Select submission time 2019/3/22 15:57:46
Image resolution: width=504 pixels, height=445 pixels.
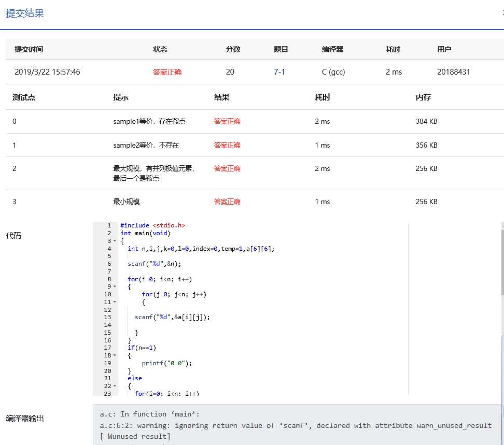[x=47, y=72]
